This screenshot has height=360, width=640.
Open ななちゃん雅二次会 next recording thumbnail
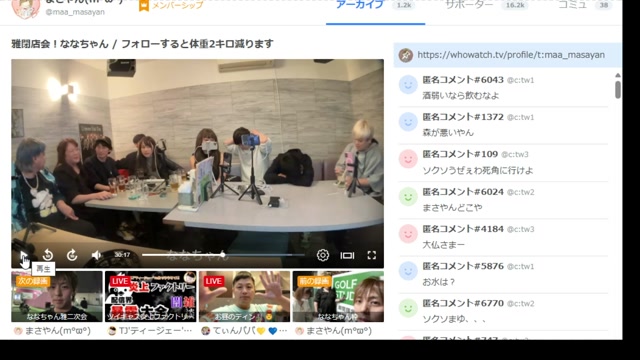pyautogui.click(x=57, y=296)
